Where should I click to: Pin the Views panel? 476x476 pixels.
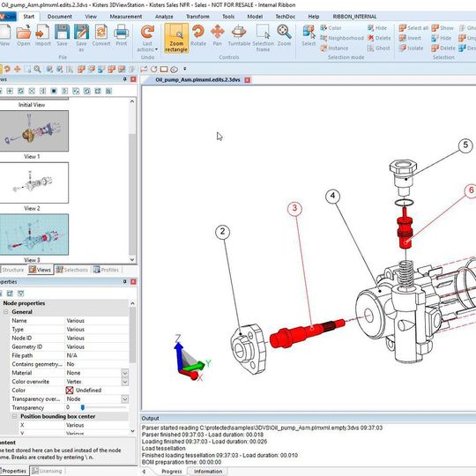click(x=124, y=79)
